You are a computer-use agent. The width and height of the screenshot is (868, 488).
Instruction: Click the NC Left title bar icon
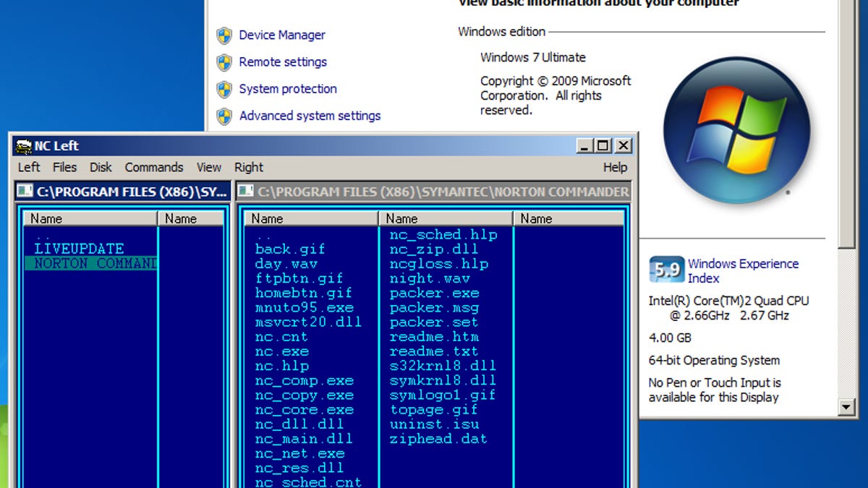[24, 146]
